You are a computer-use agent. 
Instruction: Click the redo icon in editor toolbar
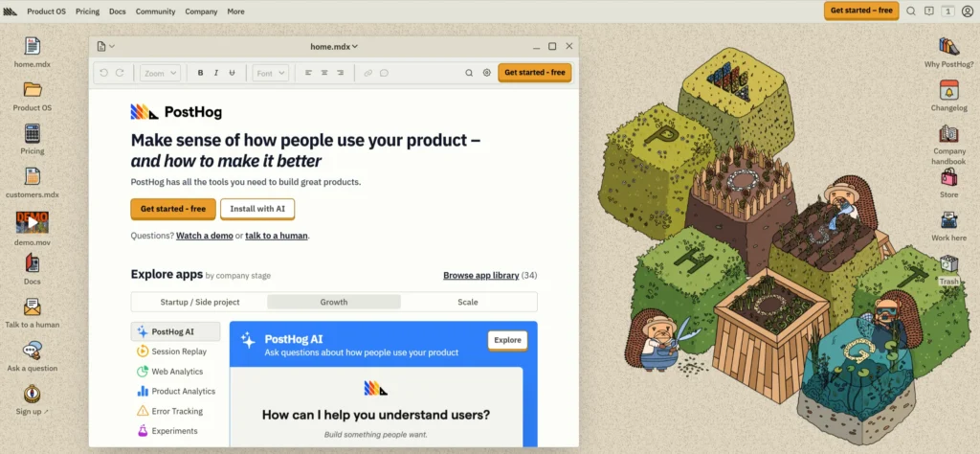[x=120, y=73]
